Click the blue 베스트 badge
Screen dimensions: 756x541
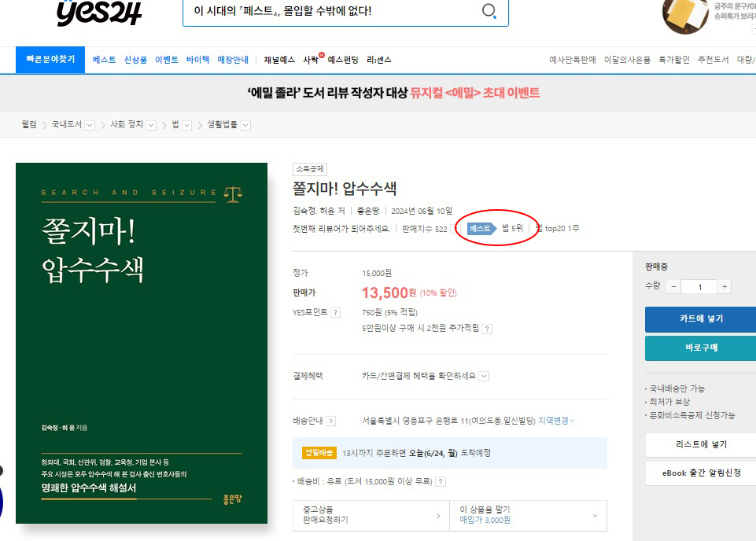(x=481, y=228)
